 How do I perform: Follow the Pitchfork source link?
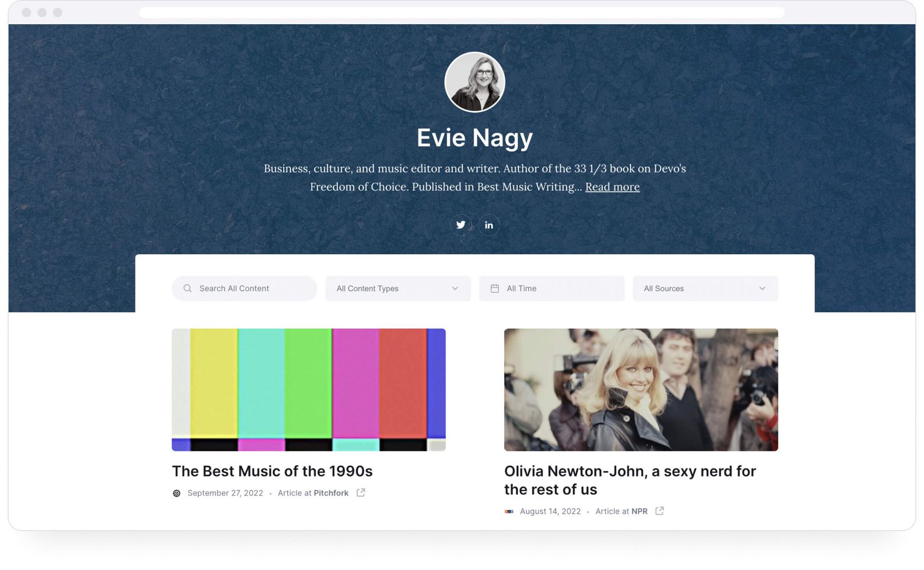(331, 493)
